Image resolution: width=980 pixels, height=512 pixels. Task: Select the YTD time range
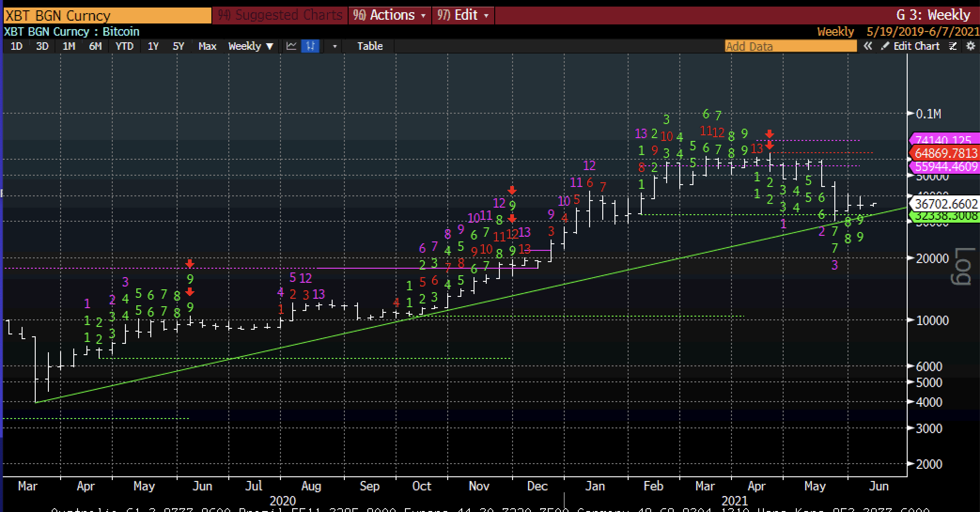(x=124, y=46)
